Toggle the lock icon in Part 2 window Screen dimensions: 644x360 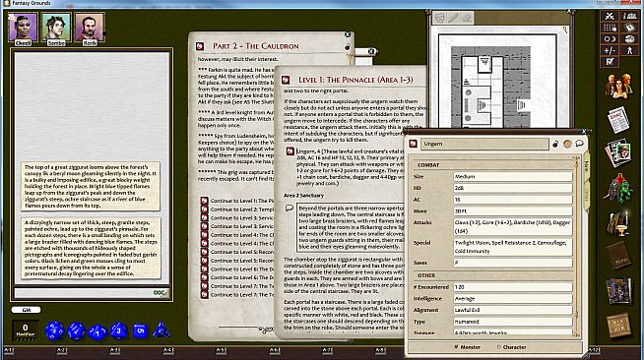coord(347,47)
